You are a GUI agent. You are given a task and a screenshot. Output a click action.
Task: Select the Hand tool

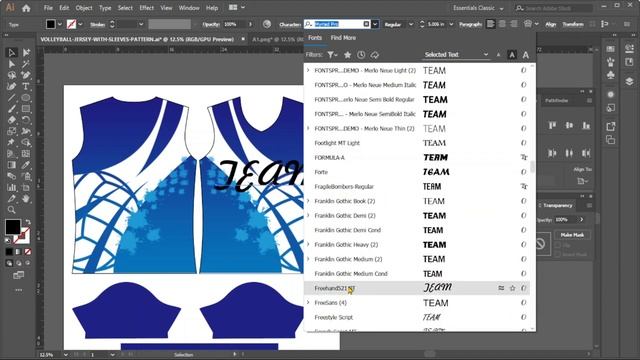(26, 199)
